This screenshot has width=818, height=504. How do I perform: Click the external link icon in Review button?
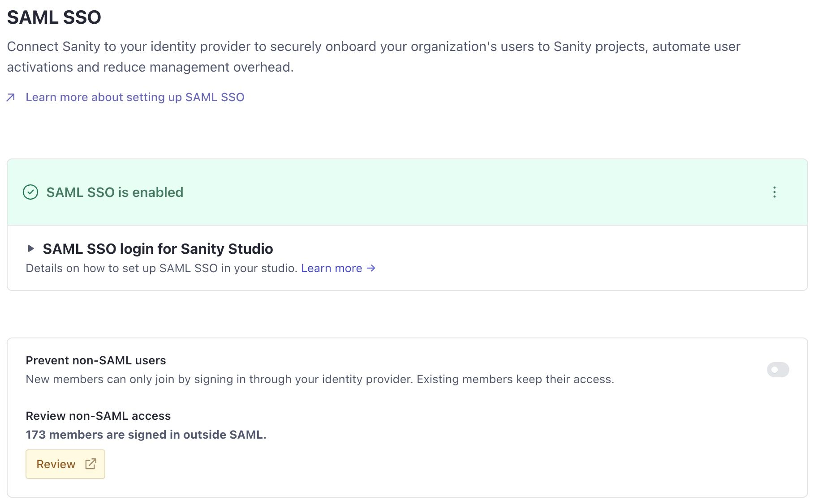point(90,464)
